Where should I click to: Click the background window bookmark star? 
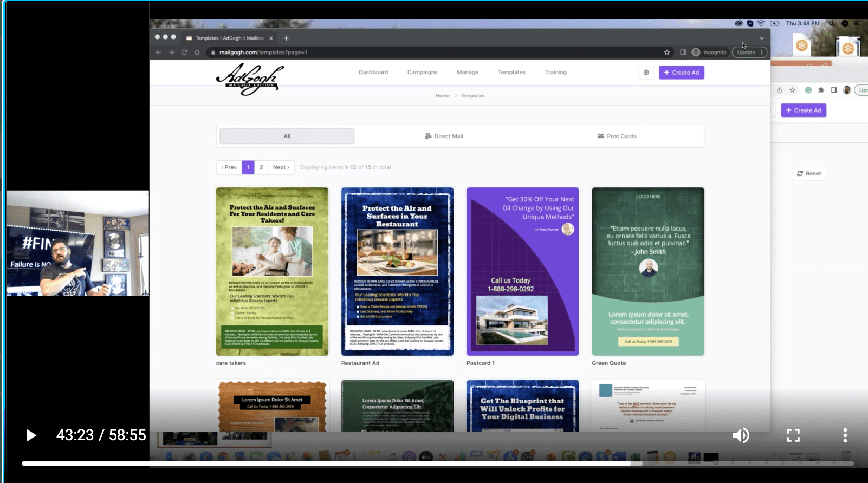tap(792, 90)
